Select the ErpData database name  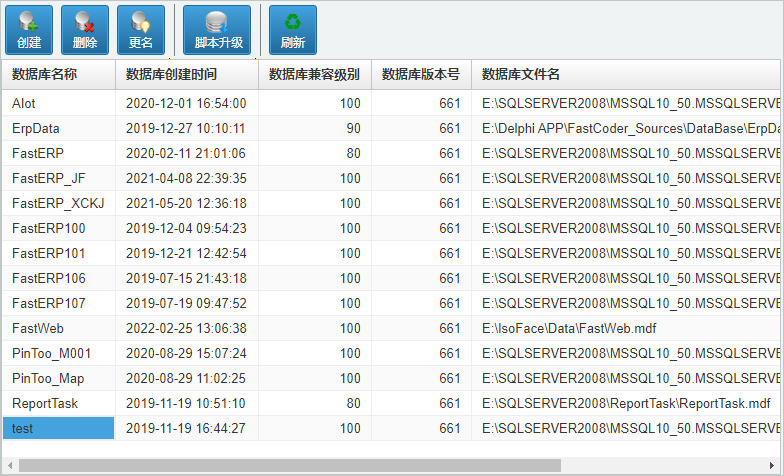click(36, 128)
